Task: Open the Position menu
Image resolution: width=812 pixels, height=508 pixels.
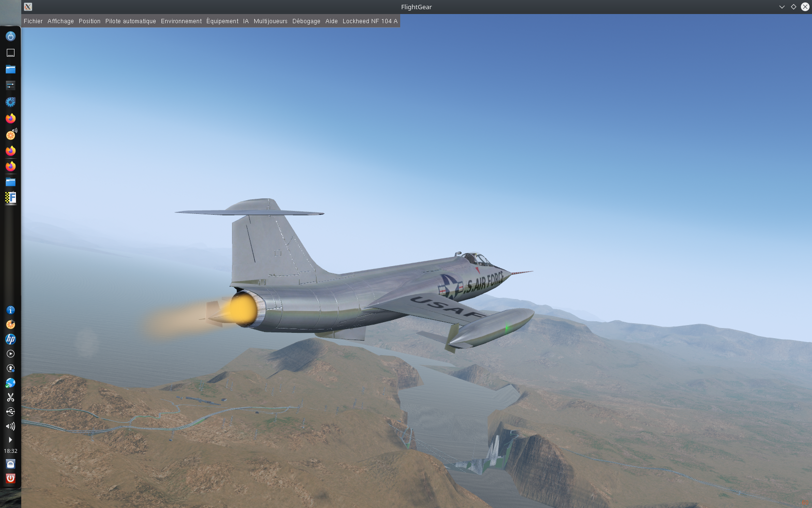Action: pos(89,21)
